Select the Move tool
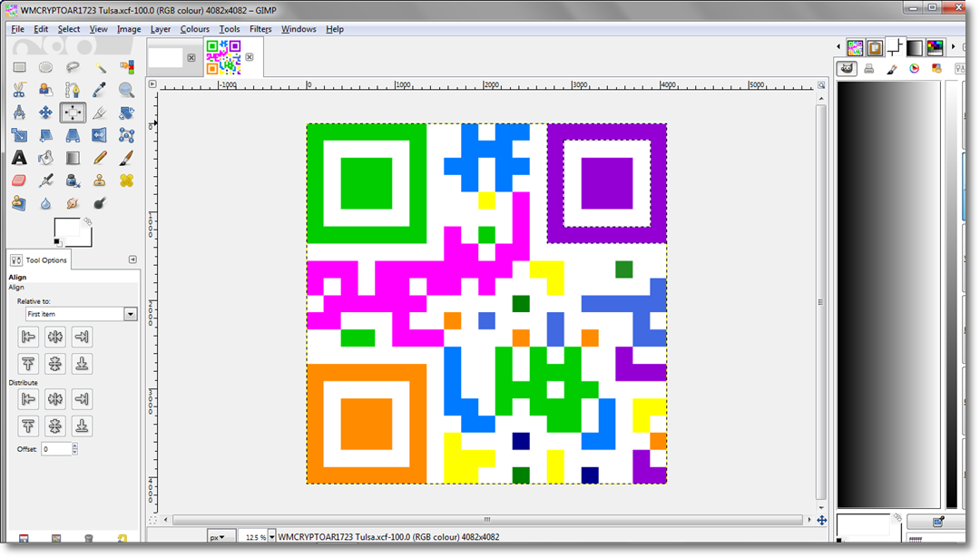 pyautogui.click(x=45, y=113)
